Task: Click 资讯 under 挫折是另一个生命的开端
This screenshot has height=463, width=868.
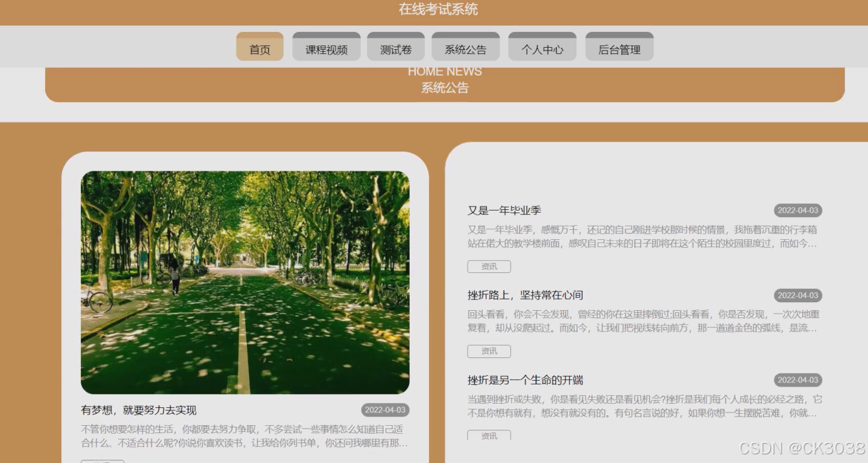Action: (489, 436)
